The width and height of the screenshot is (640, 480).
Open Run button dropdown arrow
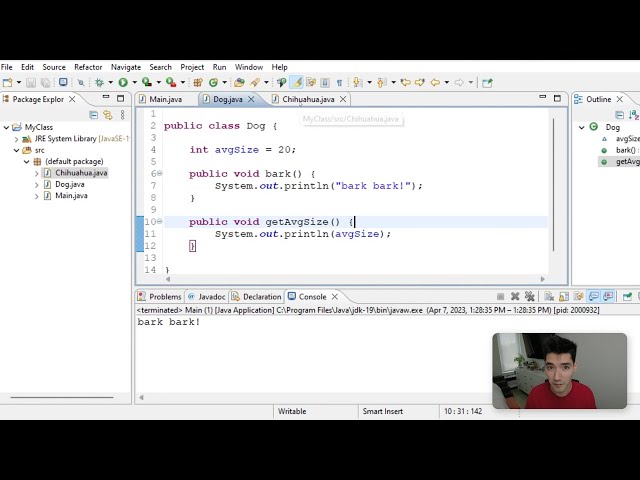[x=134, y=82]
